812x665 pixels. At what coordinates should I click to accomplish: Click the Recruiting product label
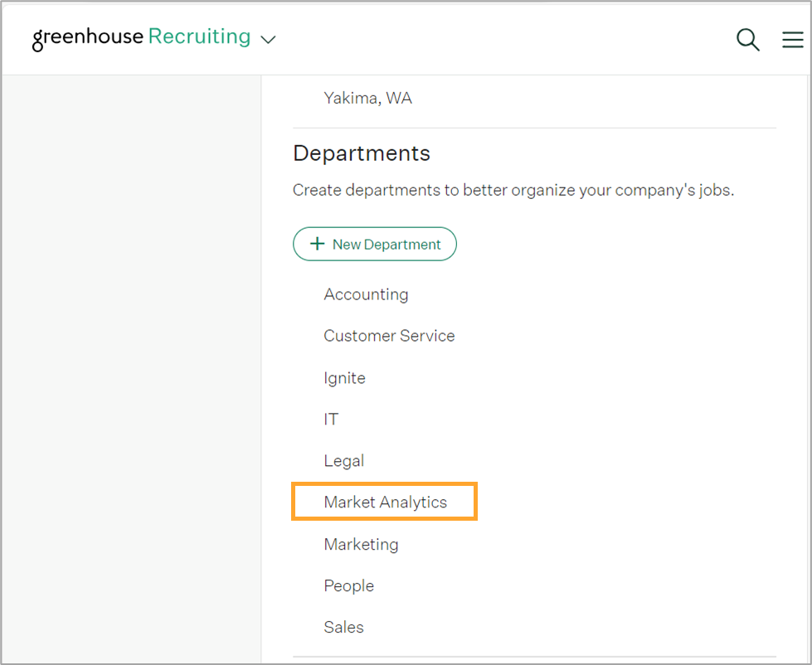click(x=199, y=36)
